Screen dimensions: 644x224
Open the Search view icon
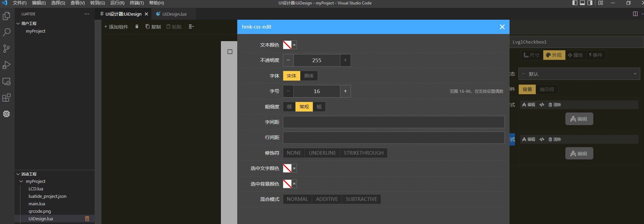(6, 32)
